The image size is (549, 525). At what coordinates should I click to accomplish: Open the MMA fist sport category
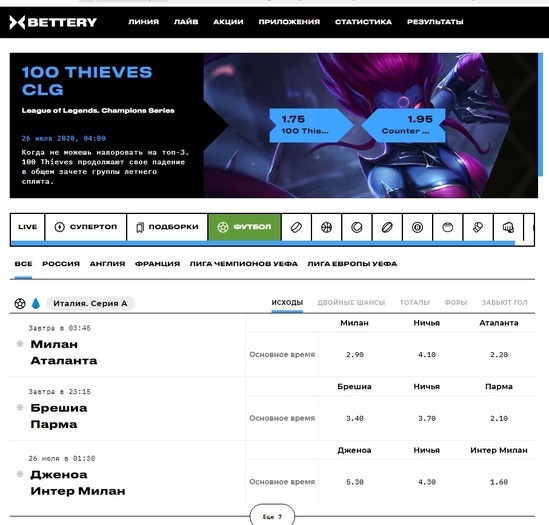[x=508, y=227]
